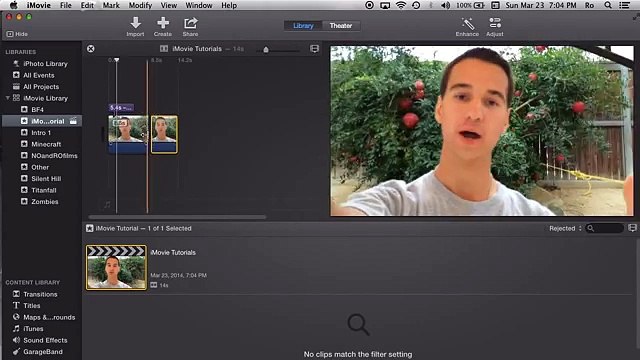The width and height of the screenshot is (640, 360).
Task: Toggle timeline appearance settings icon
Action: pos(314,49)
